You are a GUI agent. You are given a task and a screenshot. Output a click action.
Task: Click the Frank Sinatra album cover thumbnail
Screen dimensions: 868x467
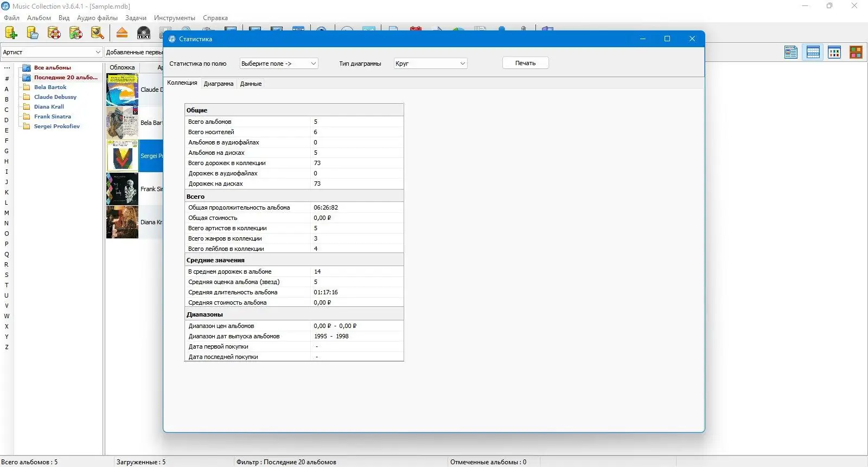point(122,189)
